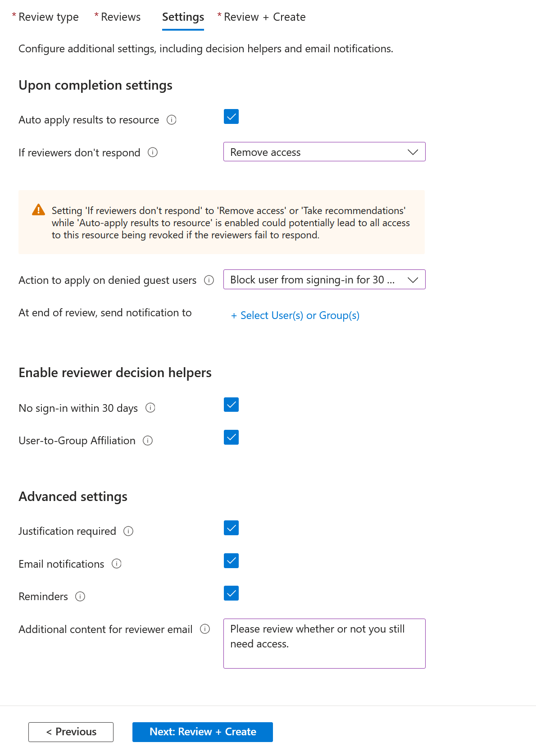The width and height of the screenshot is (536, 756).
Task: Click inside the reviewer email content text box
Action: (324, 643)
